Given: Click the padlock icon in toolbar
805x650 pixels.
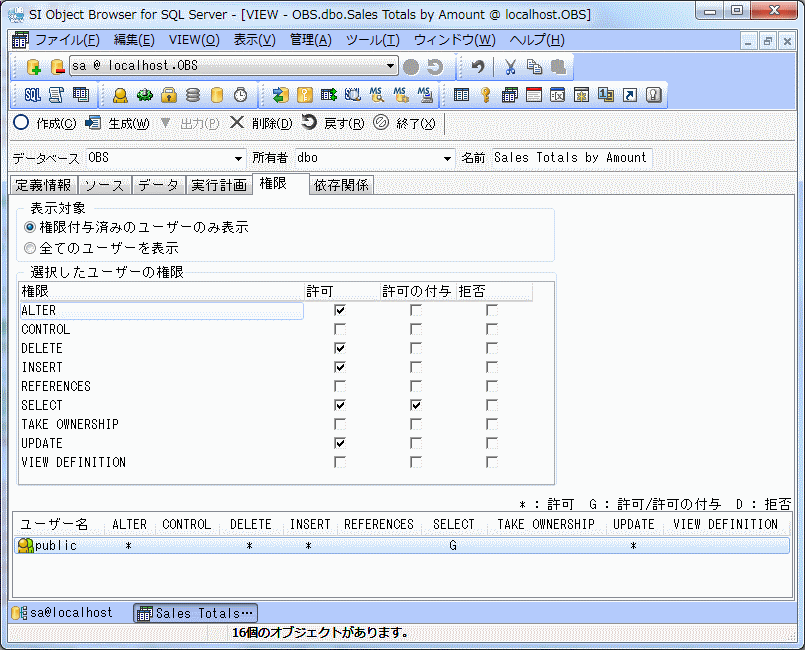Looking at the screenshot, I should (x=169, y=95).
